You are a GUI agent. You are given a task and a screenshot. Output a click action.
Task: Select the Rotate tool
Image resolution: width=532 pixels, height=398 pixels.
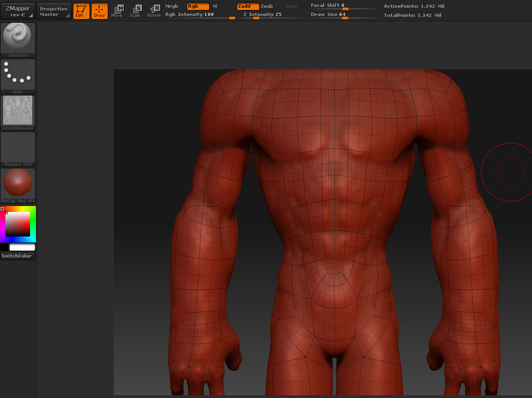click(x=154, y=11)
